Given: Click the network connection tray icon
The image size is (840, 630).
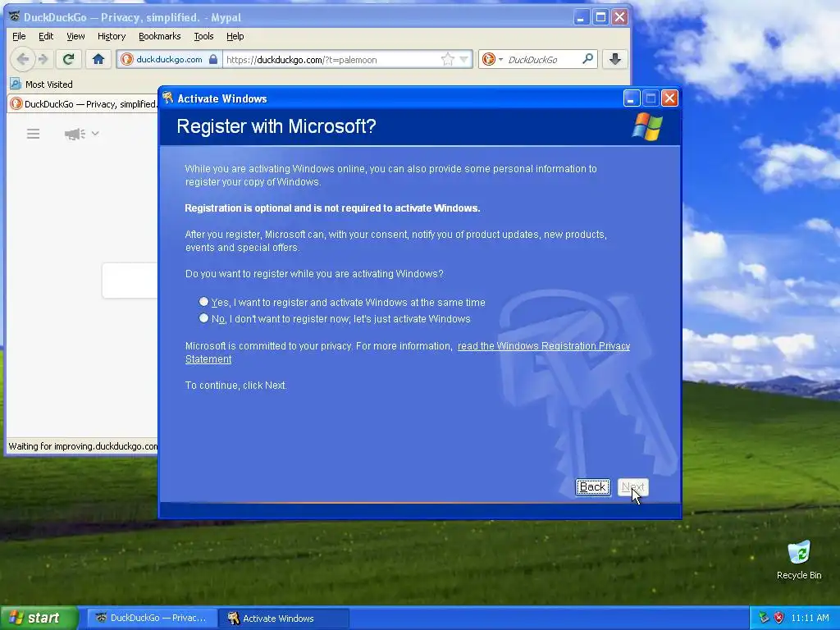Looking at the screenshot, I should [764, 618].
